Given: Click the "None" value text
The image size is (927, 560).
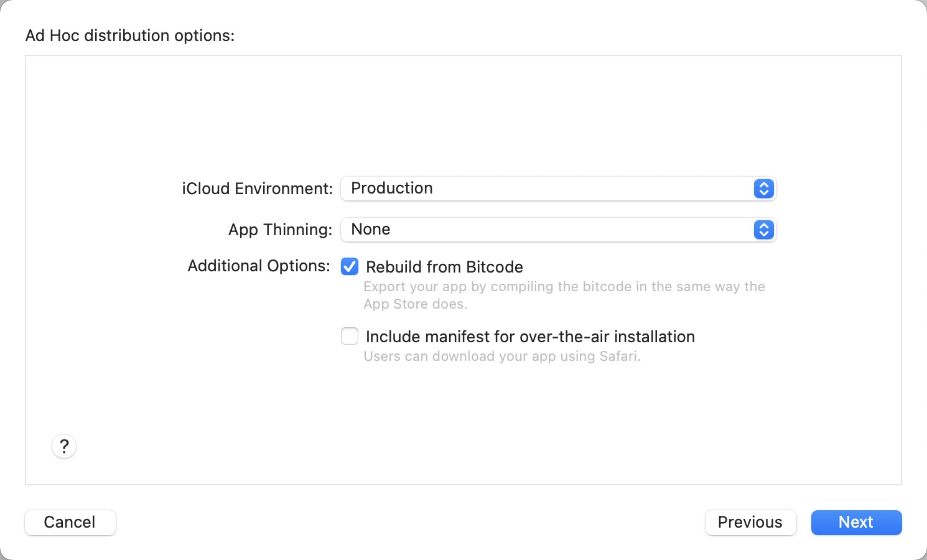Looking at the screenshot, I should pyautogui.click(x=371, y=230).
